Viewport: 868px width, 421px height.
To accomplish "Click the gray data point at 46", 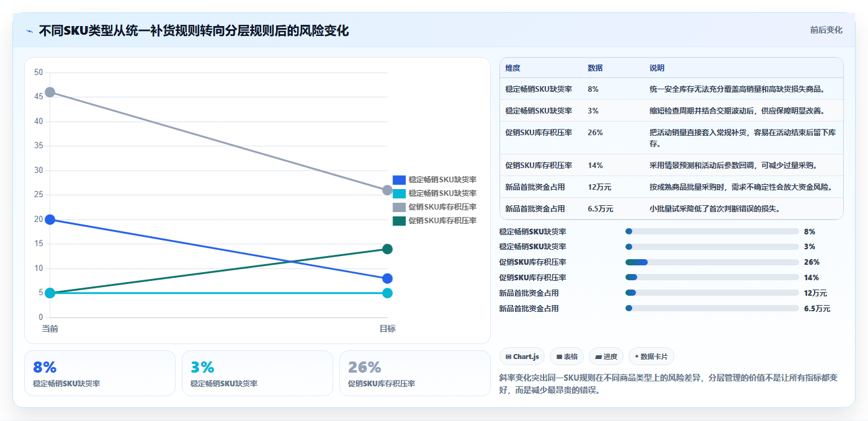I will [x=50, y=92].
